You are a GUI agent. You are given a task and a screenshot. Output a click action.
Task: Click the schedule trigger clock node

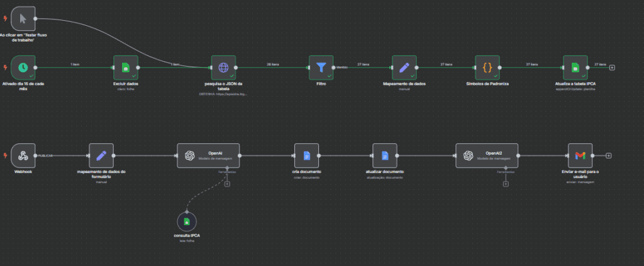(x=23, y=67)
